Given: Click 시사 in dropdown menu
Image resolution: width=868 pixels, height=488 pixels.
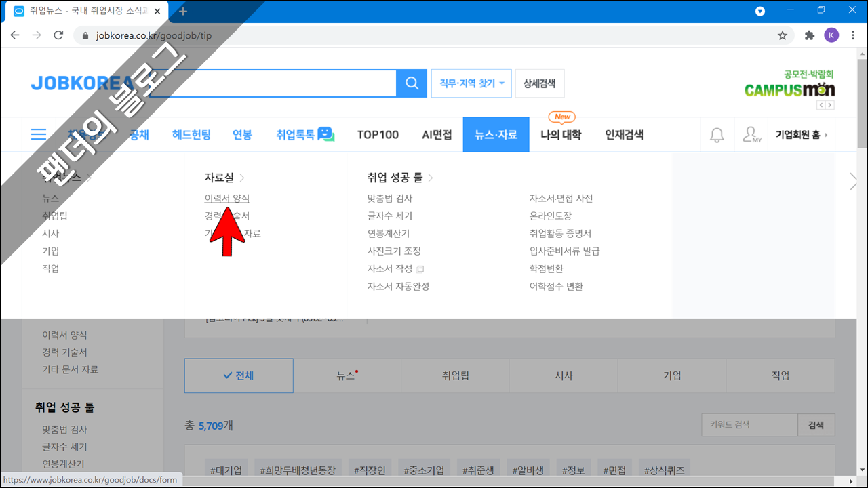Looking at the screenshot, I should point(50,233).
